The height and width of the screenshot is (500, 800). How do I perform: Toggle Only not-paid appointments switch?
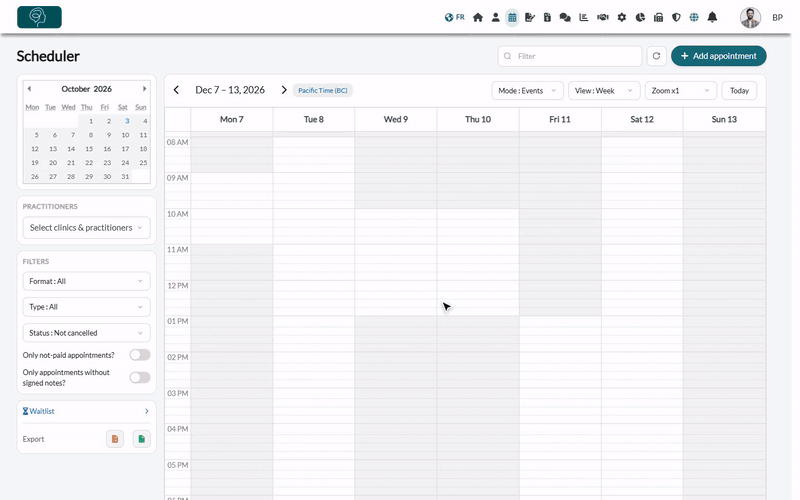coord(139,355)
